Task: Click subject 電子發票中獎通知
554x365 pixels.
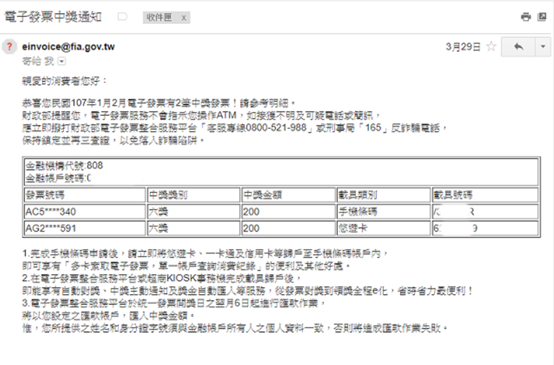Action: coord(53,17)
